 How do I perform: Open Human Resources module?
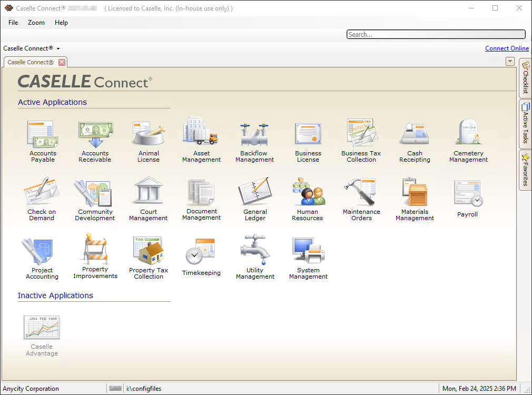[x=308, y=199]
